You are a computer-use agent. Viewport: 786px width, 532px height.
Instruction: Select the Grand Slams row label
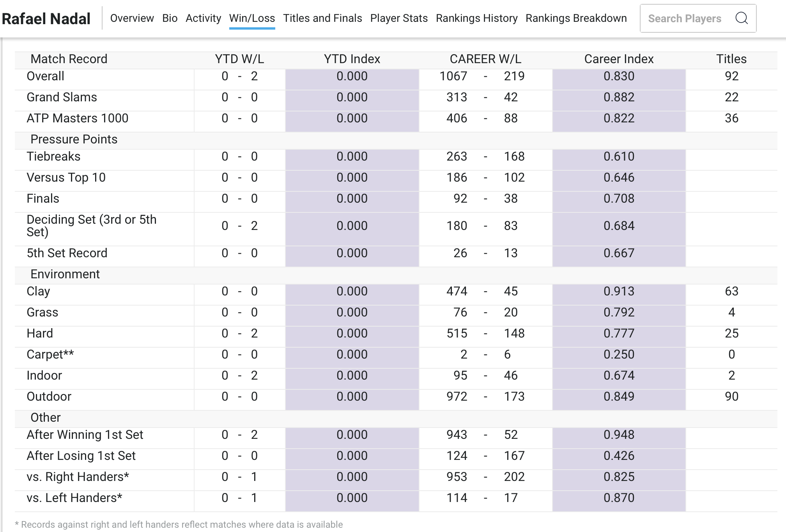coord(62,97)
